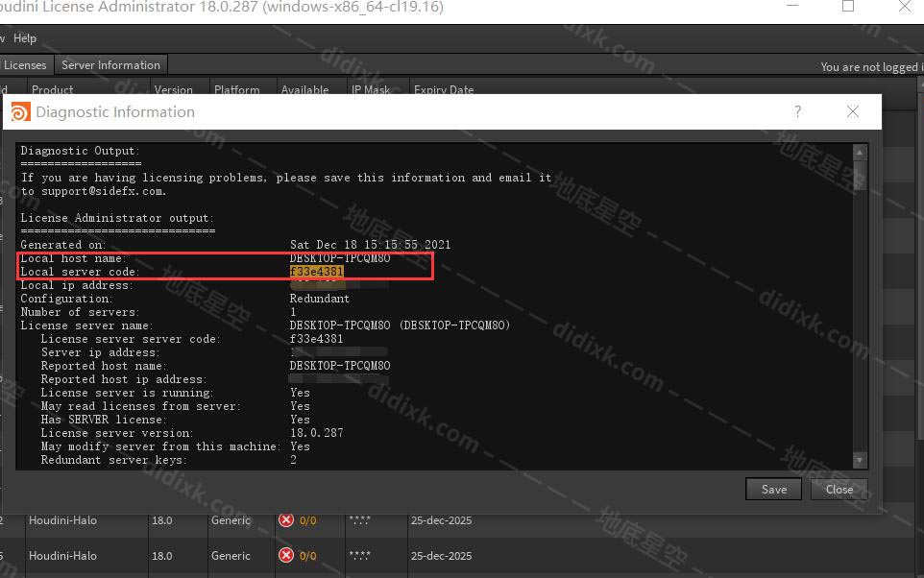Click the red error icon in first Houdini-Halo row
The width and height of the screenshot is (924, 578).
(286, 519)
